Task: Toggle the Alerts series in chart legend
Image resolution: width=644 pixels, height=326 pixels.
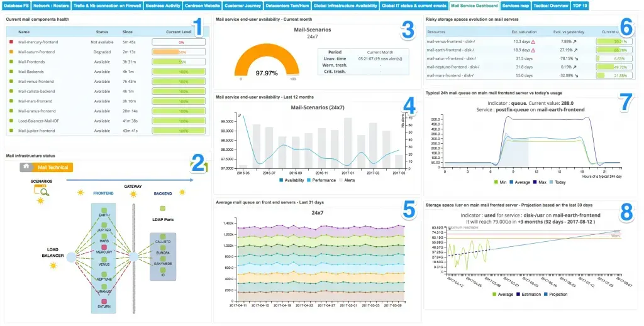Action: click(x=347, y=180)
